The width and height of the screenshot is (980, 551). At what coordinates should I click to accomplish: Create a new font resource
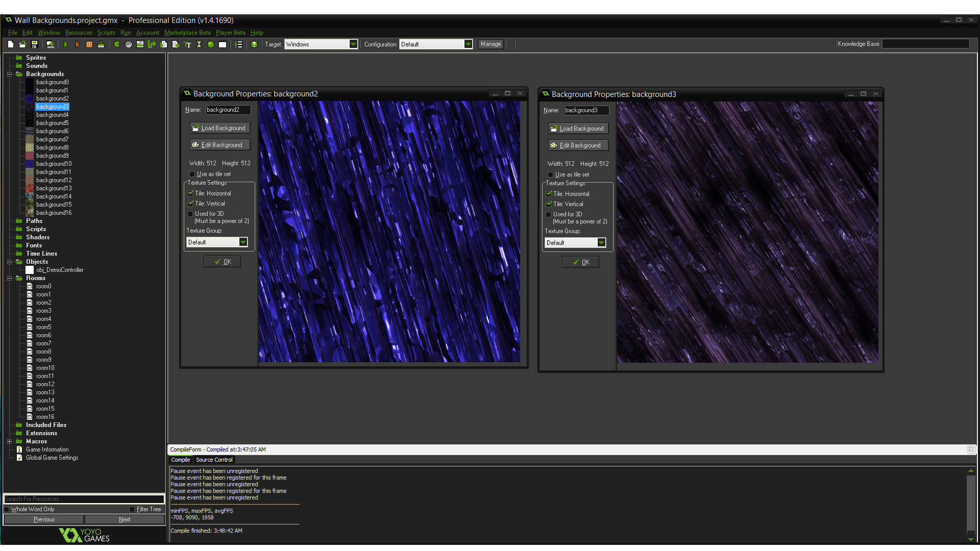pyautogui.click(x=187, y=44)
